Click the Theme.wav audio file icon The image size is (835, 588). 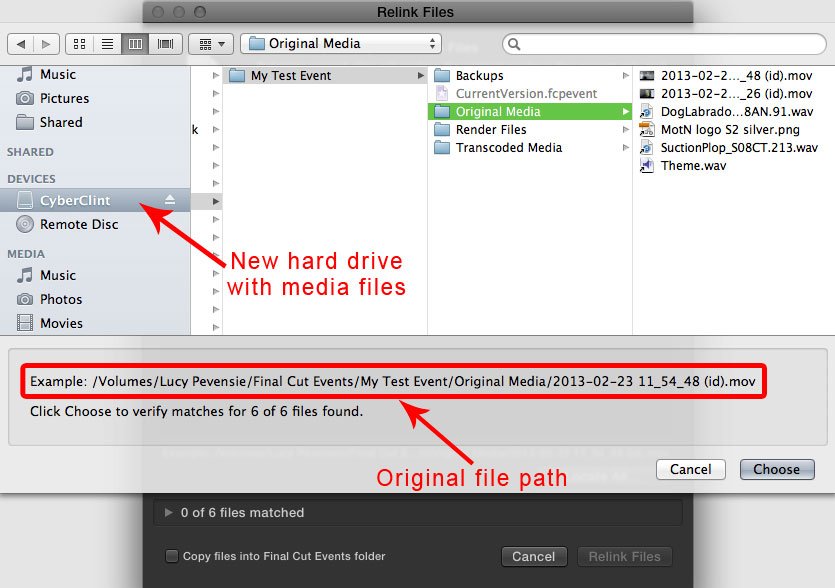point(646,166)
